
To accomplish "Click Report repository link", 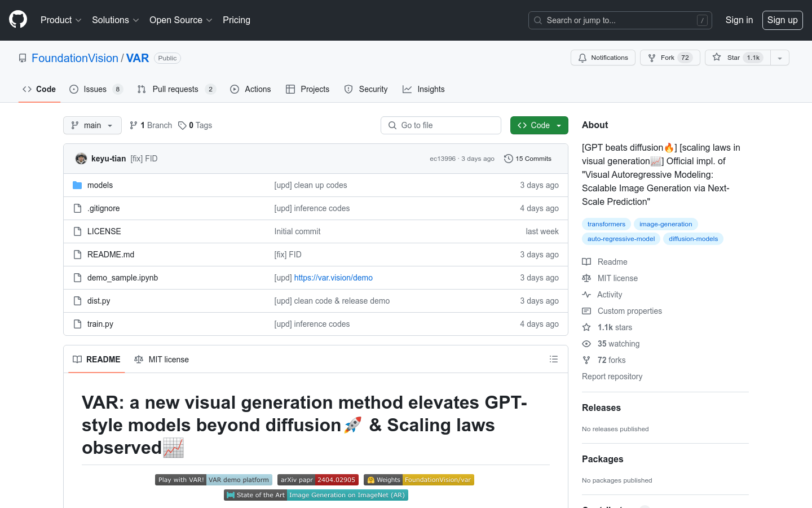I will point(612,376).
